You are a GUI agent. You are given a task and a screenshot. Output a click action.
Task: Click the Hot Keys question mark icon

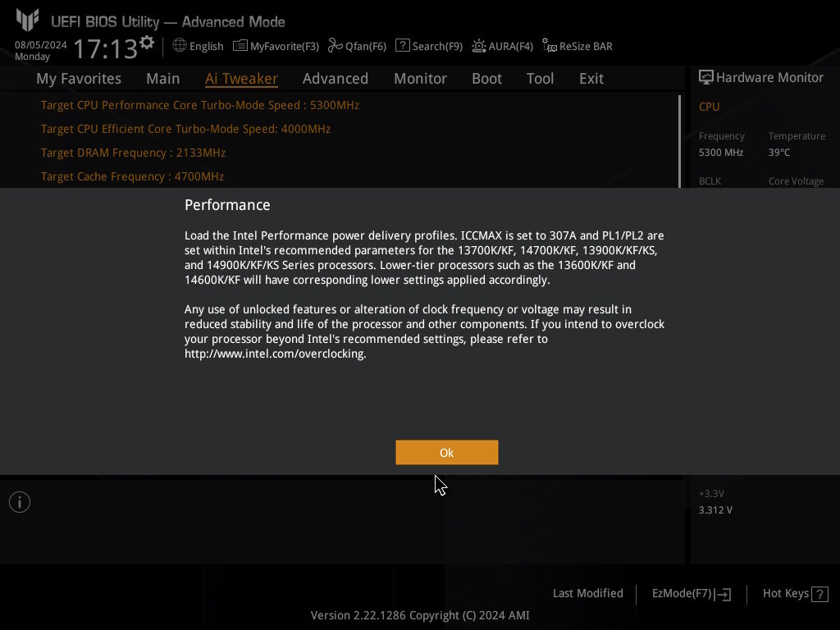[819, 594]
